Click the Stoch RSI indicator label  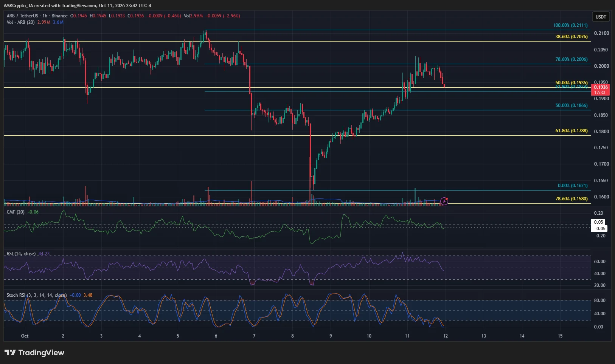pos(37,295)
